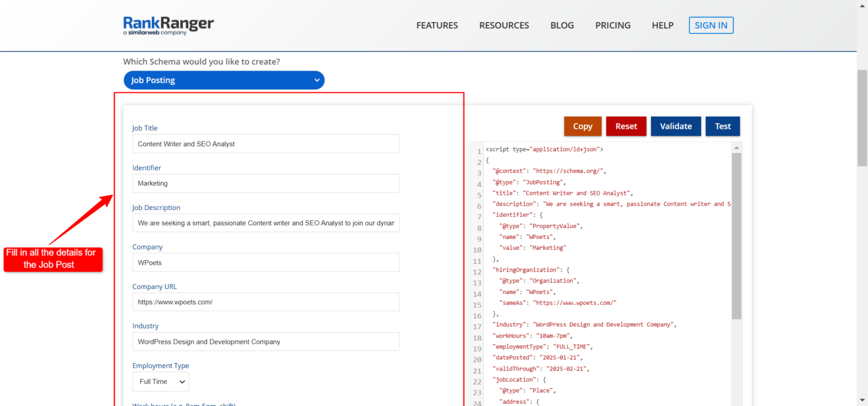Reset the Job Posting form

coord(626,126)
